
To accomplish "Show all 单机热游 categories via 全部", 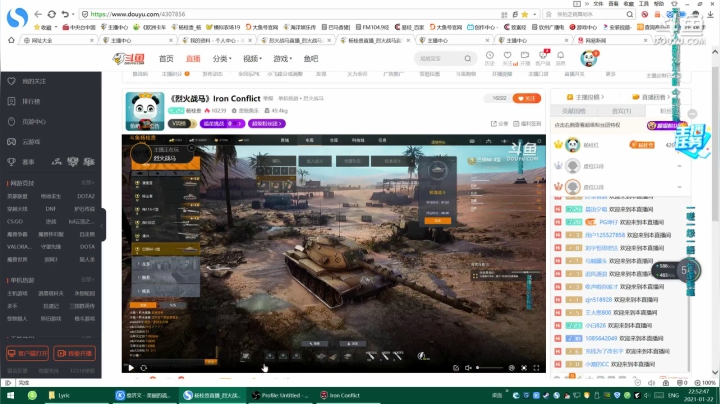I will pos(87,280).
